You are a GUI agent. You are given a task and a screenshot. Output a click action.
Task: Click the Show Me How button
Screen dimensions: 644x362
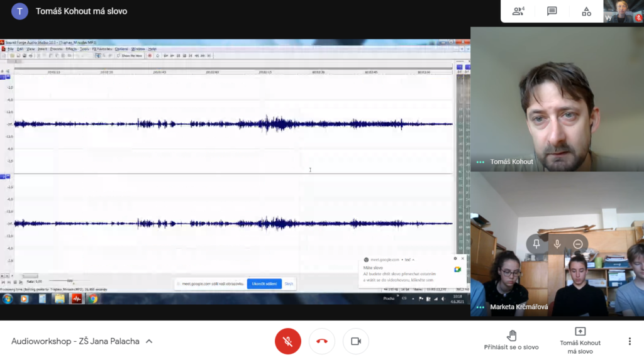pos(130,55)
